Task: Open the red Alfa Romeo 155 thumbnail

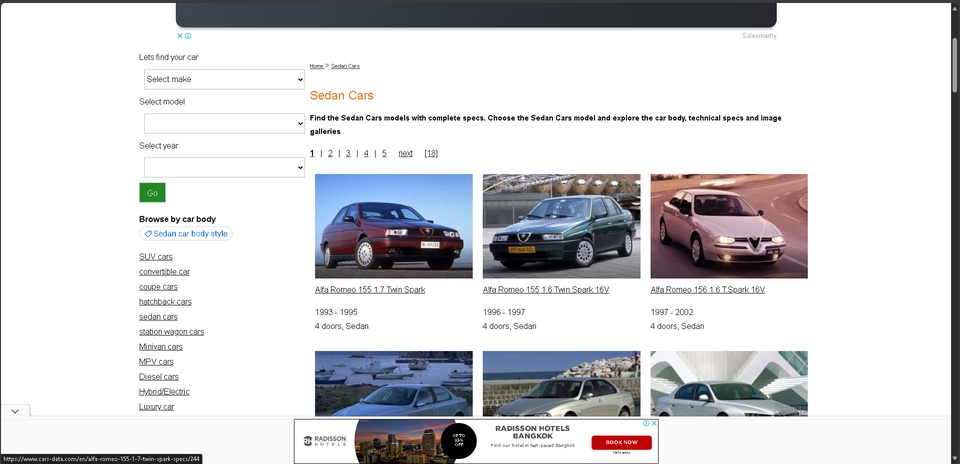Action: (x=394, y=226)
